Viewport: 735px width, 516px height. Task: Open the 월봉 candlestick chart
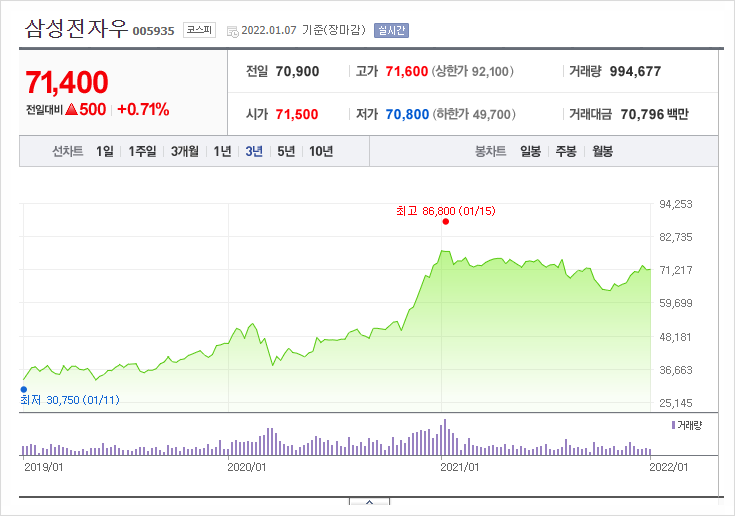(x=602, y=151)
